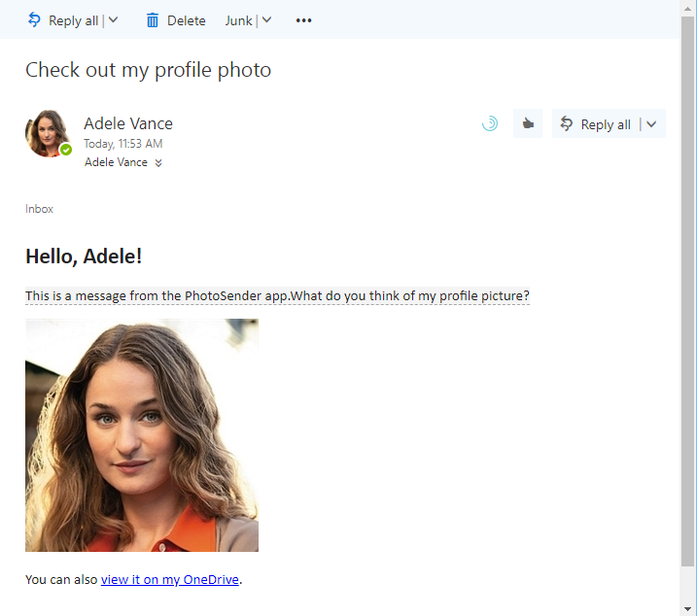The width and height of the screenshot is (697, 616).
Task: Open the three-dots more actions menu
Action: click(x=303, y=20)
